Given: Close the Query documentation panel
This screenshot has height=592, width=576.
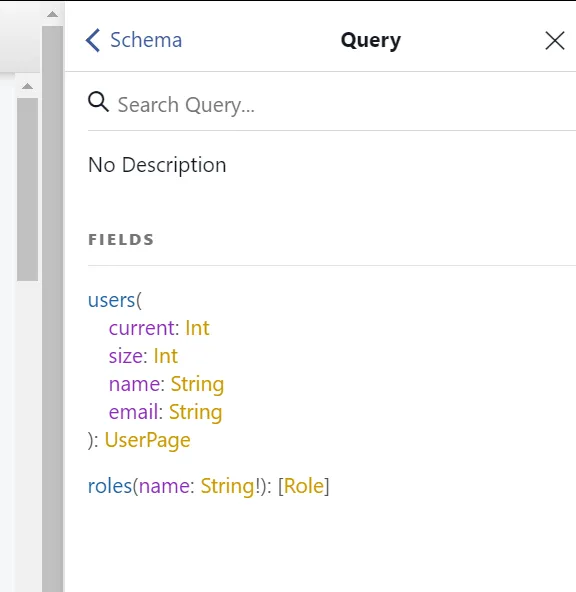Looking at the screenshot, I should click(x=554, y=40).
